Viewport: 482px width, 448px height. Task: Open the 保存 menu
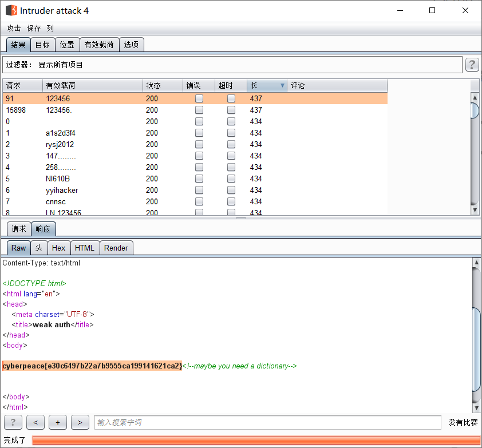click(x=34, y=28)
